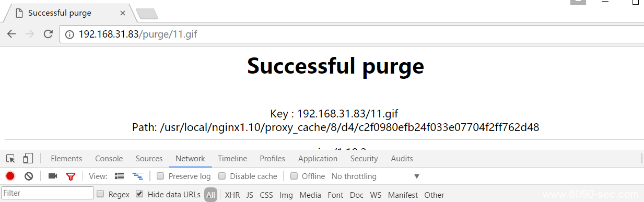Tick the Offline checkbox
644x202 pixels.
tap(294, 176)
